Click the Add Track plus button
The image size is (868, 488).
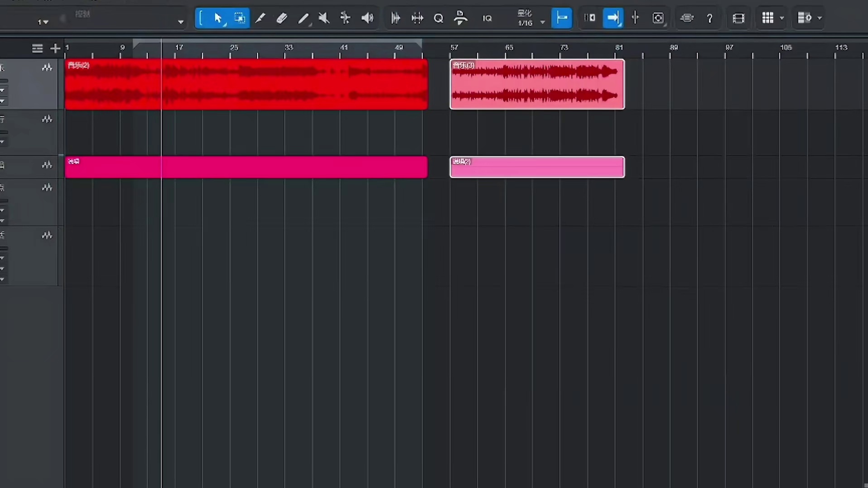point(55,48)
